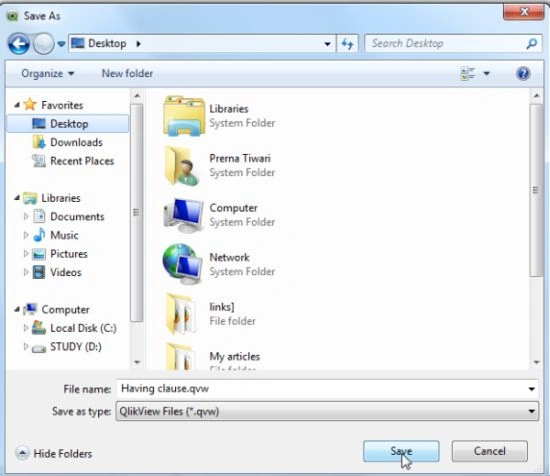Click the Save button
Viewport: 550px width, 476px height.
pyautogui.click(x=401, y=451)
